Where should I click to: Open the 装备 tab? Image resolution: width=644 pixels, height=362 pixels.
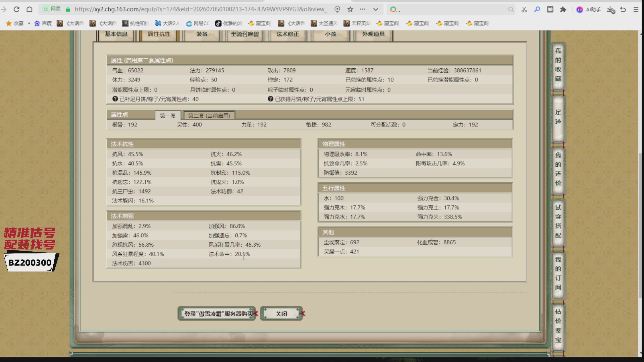pyautogui.click(x=202, y=34)
